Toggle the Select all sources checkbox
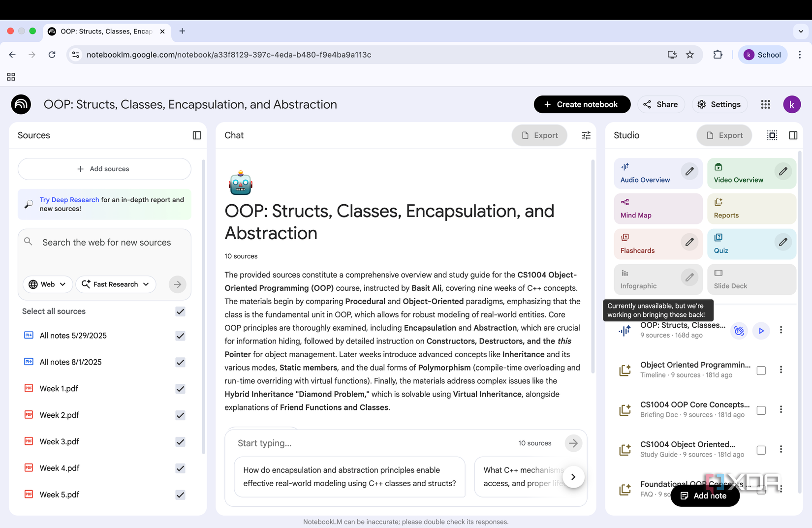Image resolution: width=812 pixels, height=528 pixels. [x=180, y=311]
